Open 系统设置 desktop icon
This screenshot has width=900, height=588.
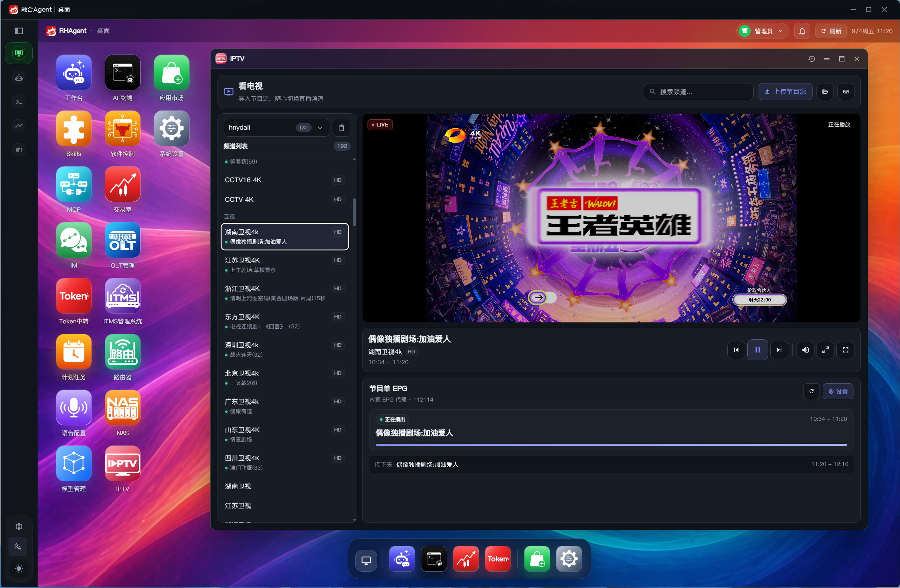(171, 129)
